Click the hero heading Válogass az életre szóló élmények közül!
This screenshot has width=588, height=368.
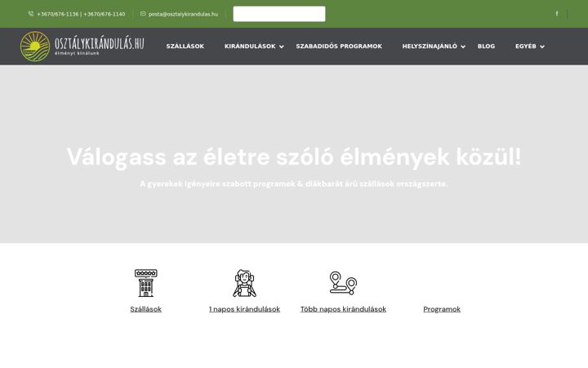coord(294,156)
